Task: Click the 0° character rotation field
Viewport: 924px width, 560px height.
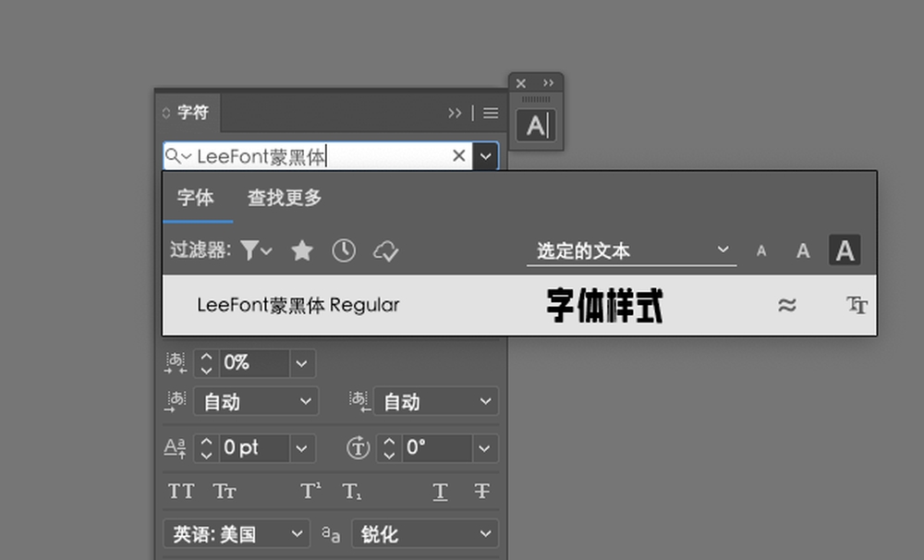Action: tap(437, 448)
